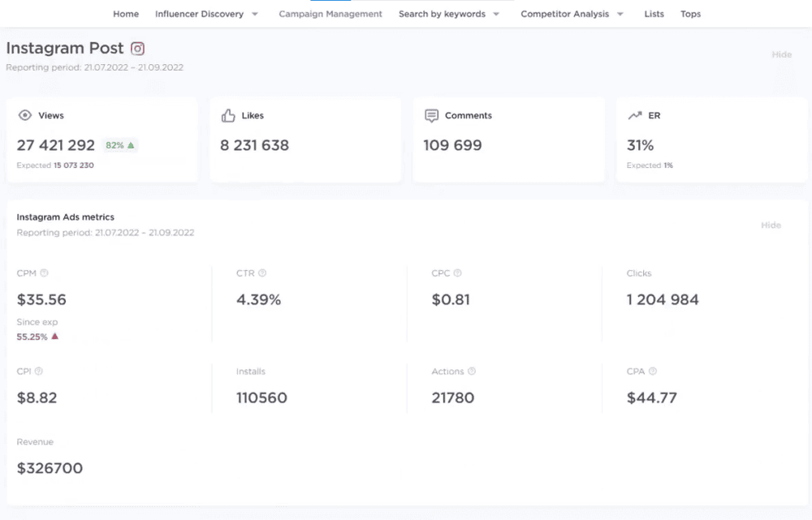Click the thumbs-up icon on Likes card
812x520 pixels.
pos(228,115)
